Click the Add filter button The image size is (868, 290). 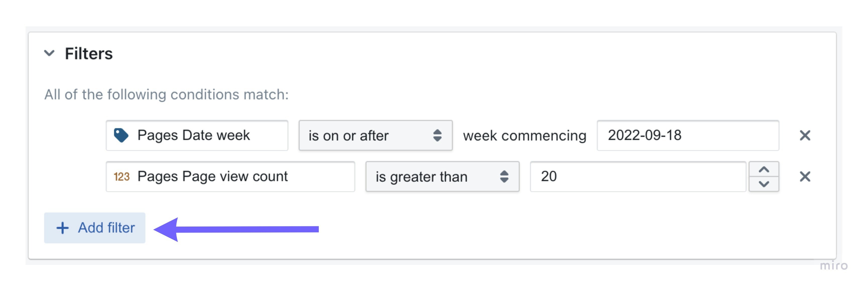point(95,228)
